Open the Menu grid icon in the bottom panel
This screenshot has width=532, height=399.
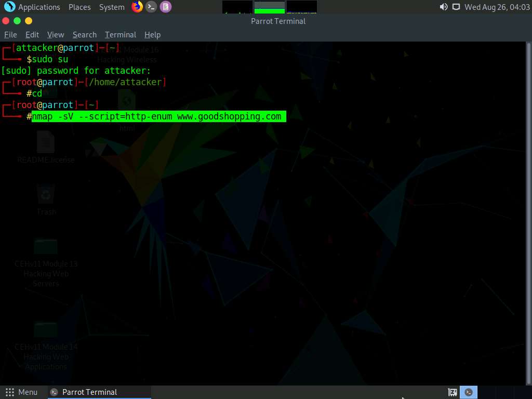10,392
